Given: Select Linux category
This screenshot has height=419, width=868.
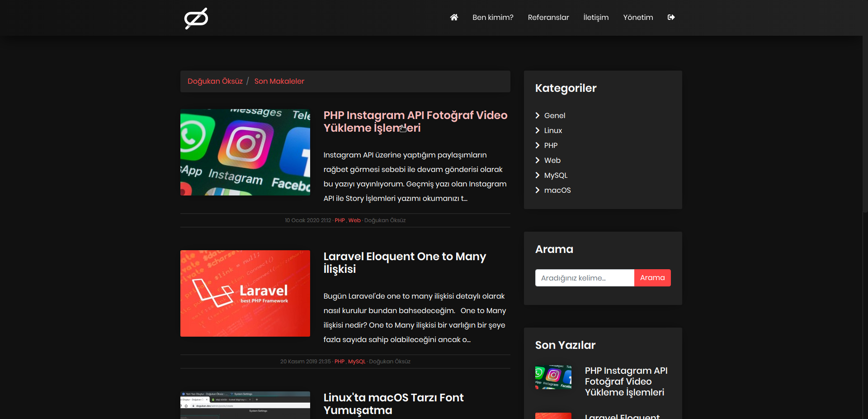Looking at the screenshot, I should point(553,130).
